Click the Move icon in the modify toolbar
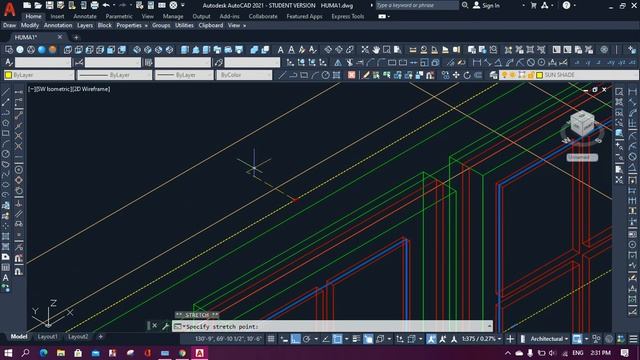 tap(456, 75)
